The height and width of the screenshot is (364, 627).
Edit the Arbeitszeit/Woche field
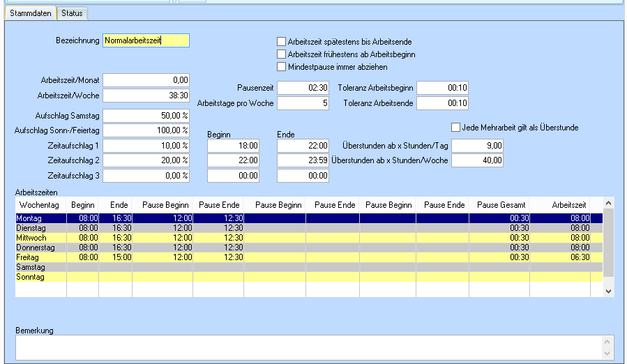[145, 95]
